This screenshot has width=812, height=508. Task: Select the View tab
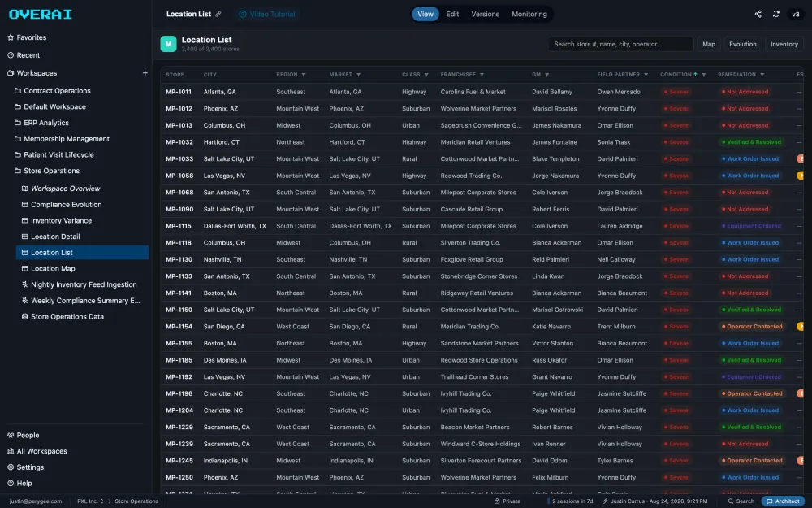coord(425,14)
